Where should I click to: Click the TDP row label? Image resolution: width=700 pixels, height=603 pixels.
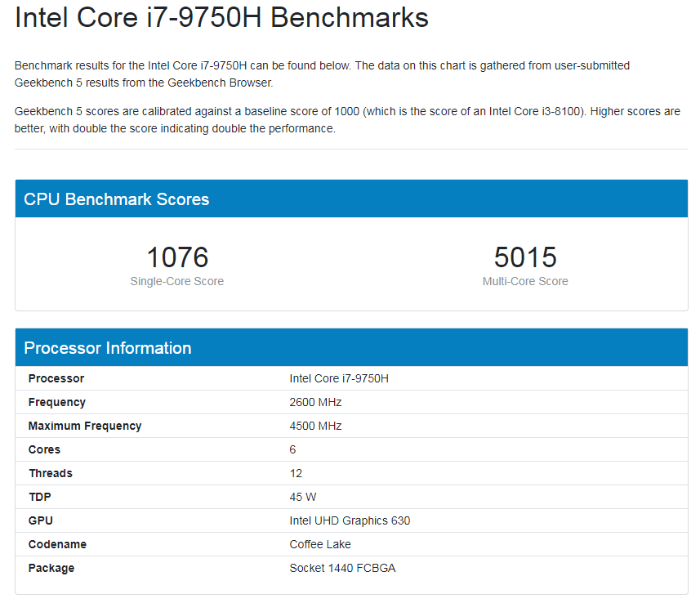(40, 497)
